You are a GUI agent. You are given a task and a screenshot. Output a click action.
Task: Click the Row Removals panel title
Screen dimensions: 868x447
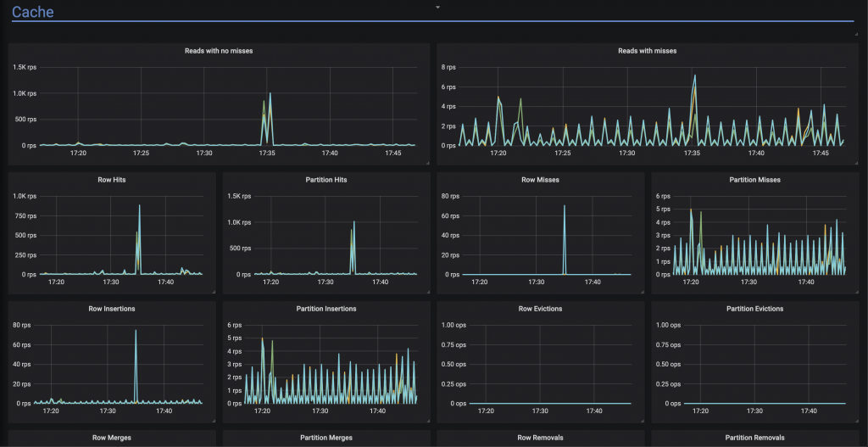(x=540, y=438)
